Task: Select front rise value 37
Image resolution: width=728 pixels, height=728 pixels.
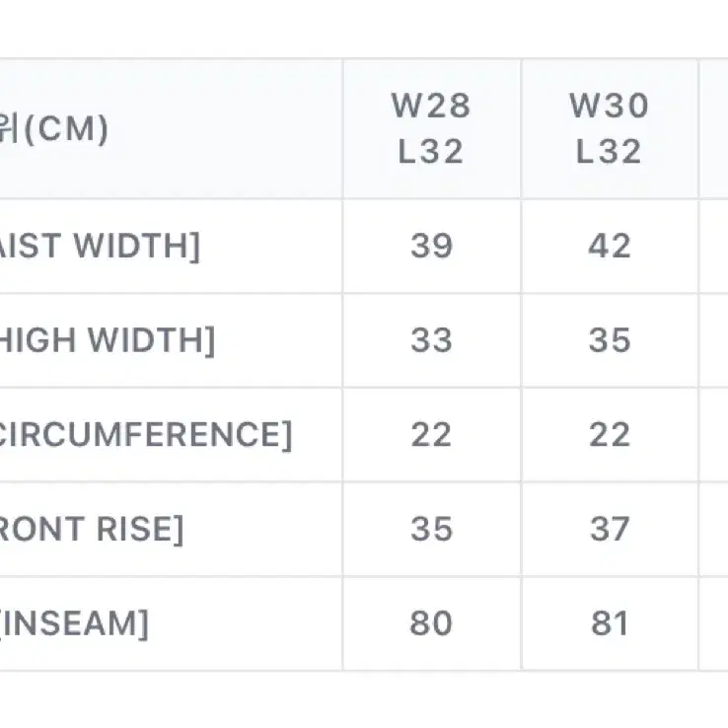Action: 610,530
